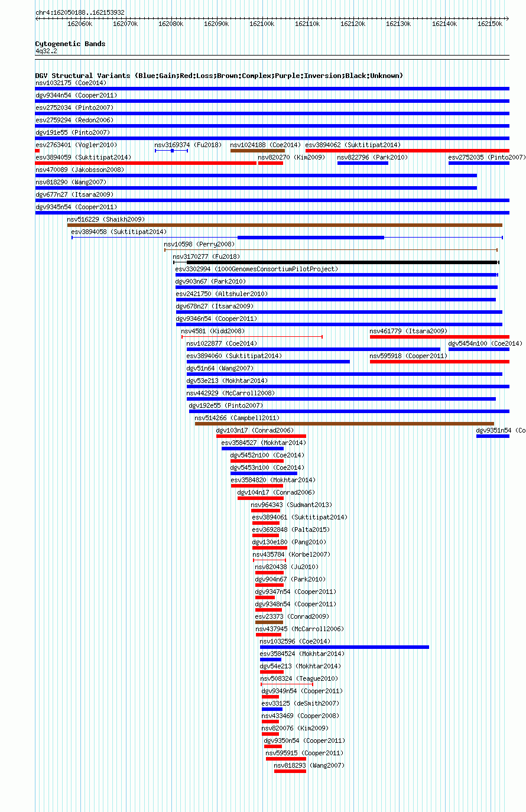Viewport: 526px width, 812px height.
Task: Open dgv903n67 (Park2010) label
Action: pos(211,281)
